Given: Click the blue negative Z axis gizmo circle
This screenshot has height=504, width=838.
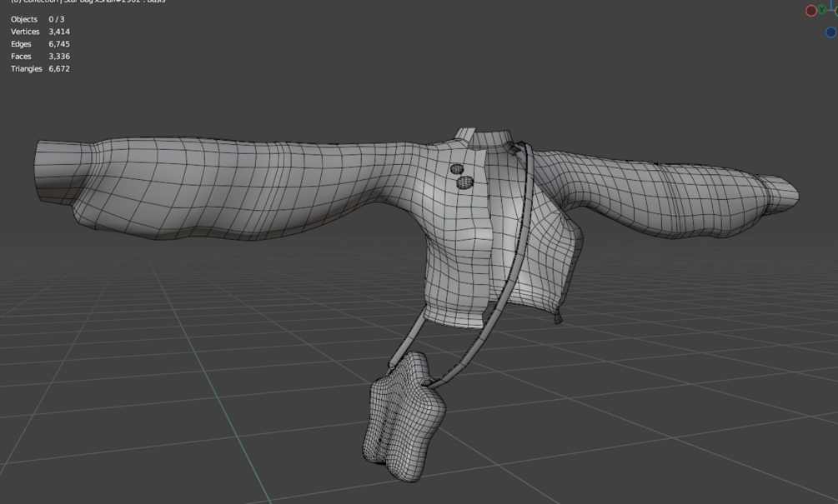Looking at the screenshot, I should [830, 32].
